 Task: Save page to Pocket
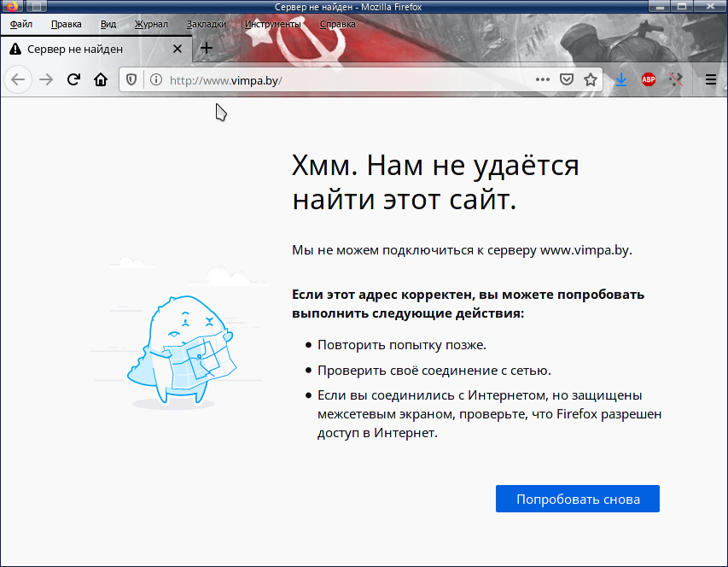pyautogui.click(x=567, y=80)
